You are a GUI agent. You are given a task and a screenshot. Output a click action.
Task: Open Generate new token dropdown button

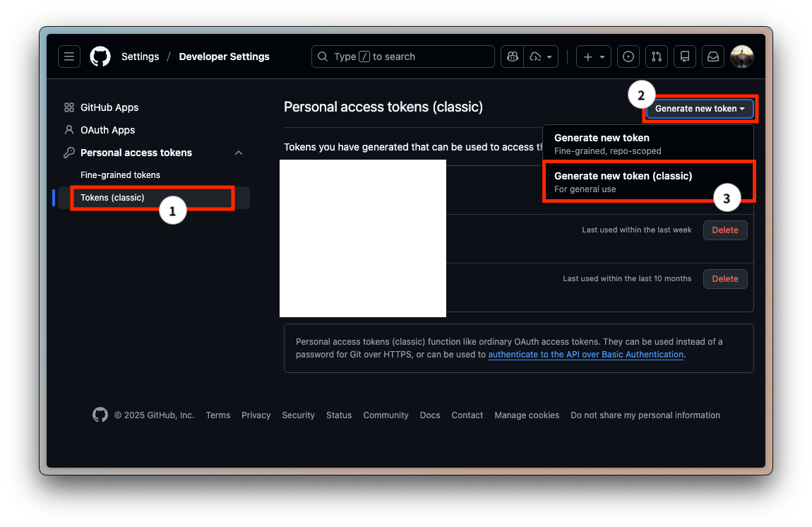click(700, 109)
